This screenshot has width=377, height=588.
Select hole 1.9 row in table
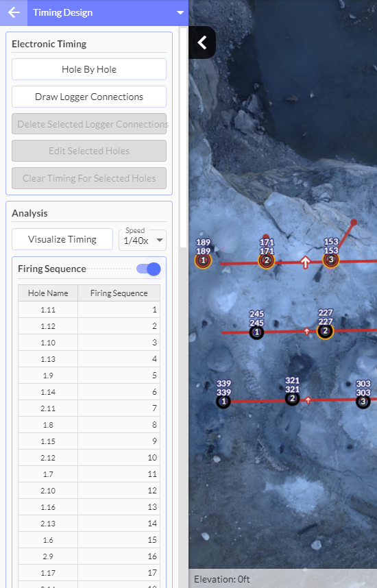click(x=89, y=376)
